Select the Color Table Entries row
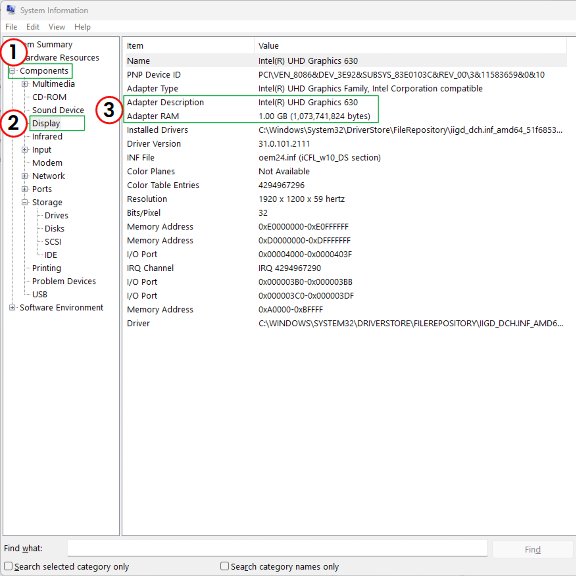 click(345, 185)
